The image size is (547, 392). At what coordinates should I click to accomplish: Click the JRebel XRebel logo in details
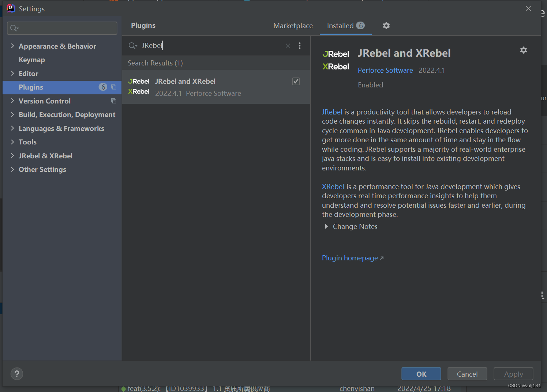(x=336, y=60)
